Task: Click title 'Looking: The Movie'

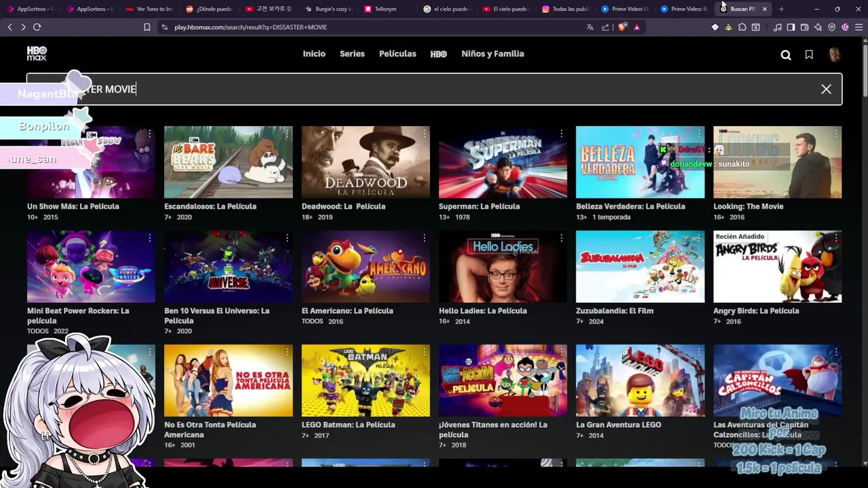Action: point(748,206)
